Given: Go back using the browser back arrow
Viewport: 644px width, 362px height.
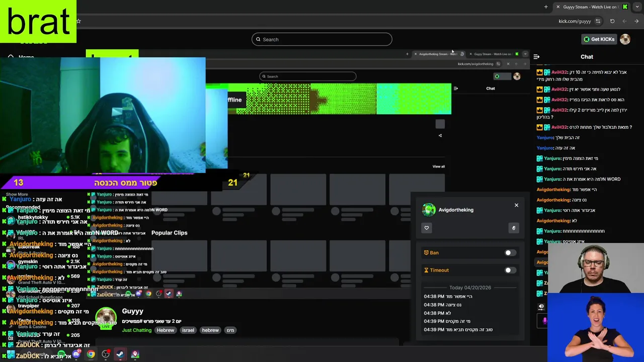Looking at the screenshot, I should pyautogui.click(x=624, y=21).
